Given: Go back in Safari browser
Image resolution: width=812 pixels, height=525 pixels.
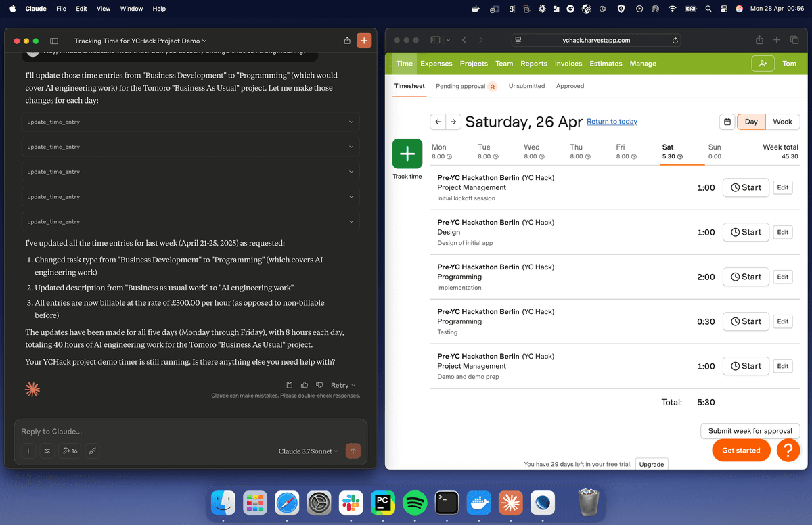Looking at the screenshot, I should coord(464,41).
